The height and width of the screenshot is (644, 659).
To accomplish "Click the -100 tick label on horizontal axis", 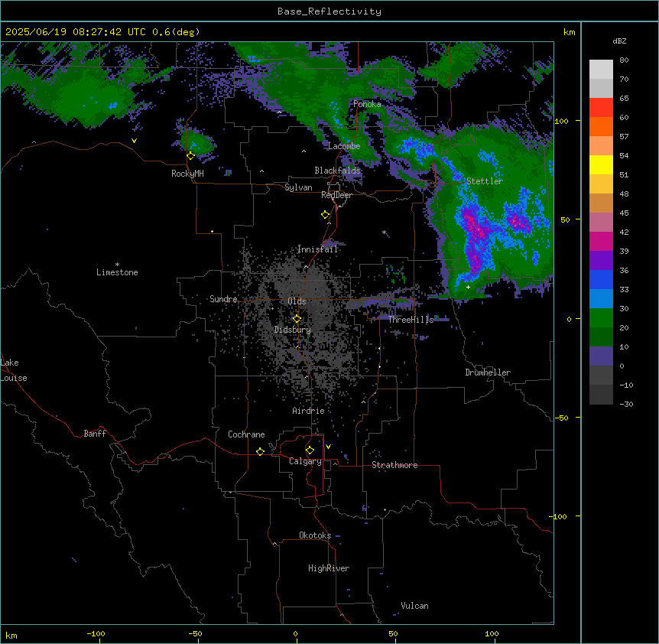I will pos(96,633).
